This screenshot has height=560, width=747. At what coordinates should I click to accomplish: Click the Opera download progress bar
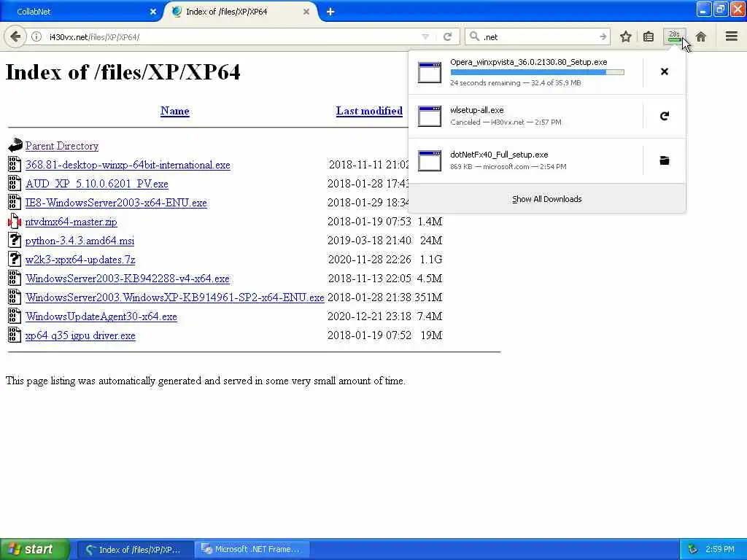537,72
